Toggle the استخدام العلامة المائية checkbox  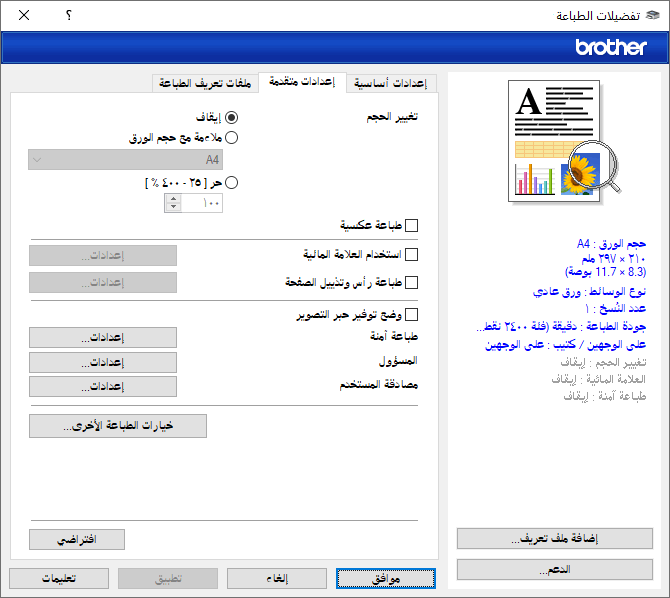(411, 255)
